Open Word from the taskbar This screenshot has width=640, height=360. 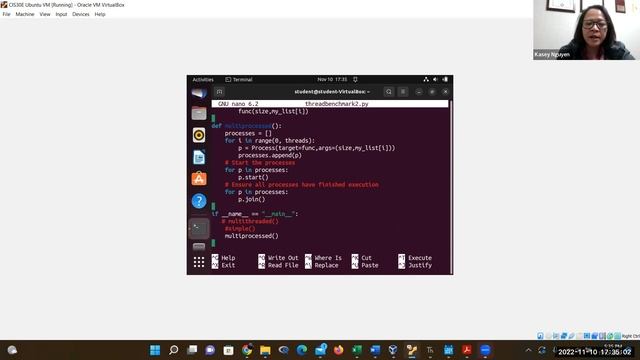(x=375, y=350)
